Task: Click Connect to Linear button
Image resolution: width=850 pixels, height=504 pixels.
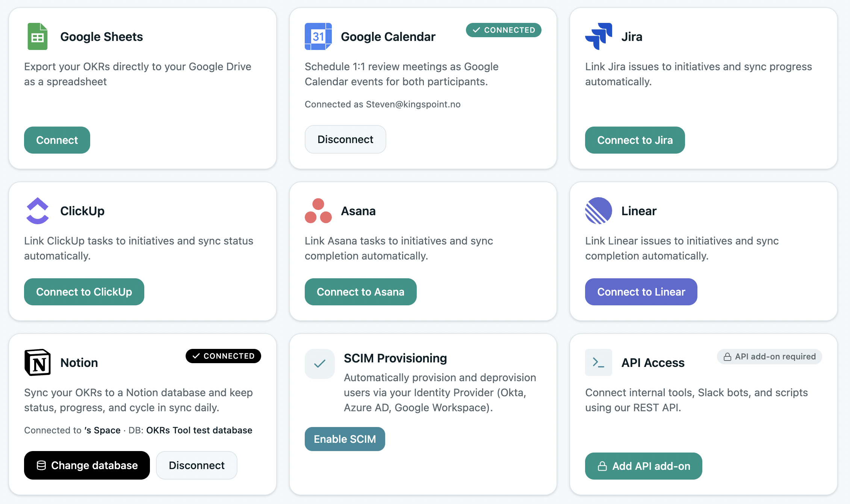Action: pos(641,292)
